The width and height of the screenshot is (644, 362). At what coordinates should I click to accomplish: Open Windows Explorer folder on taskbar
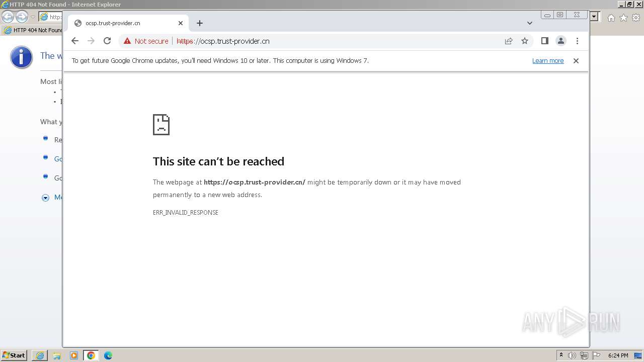click(57, 355)
